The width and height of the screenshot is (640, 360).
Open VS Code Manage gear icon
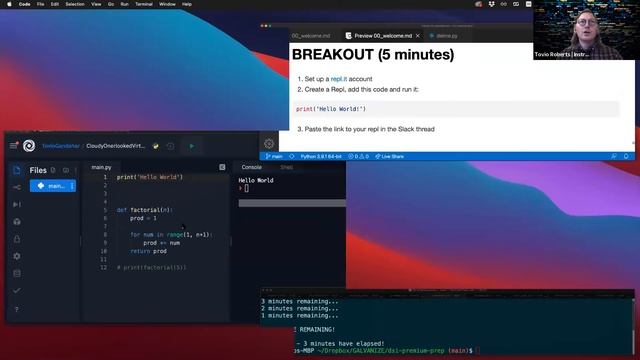pyautogui.click(x=269, y=144)
